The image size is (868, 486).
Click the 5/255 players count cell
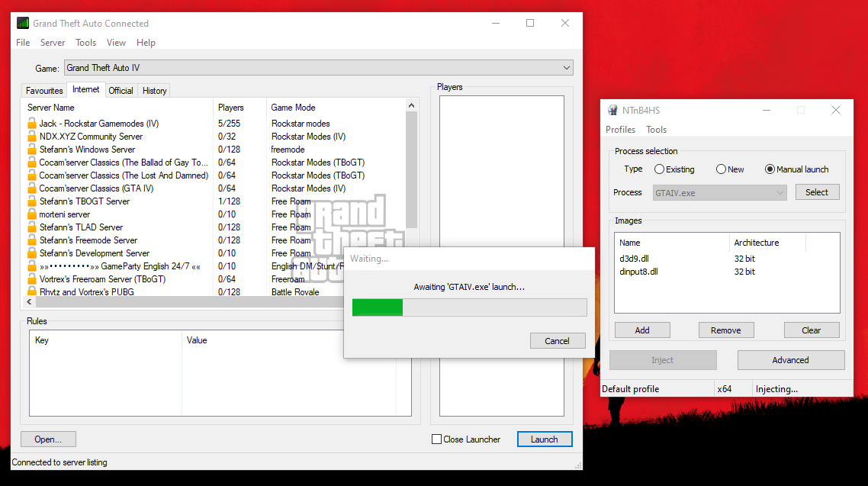pos(229,124)
